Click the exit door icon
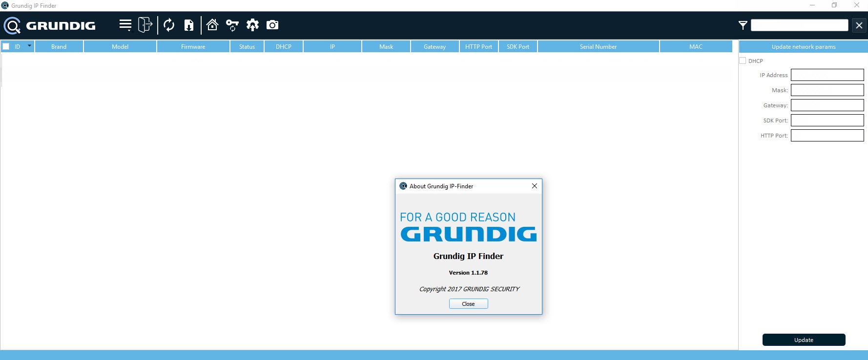Screen dimensions: 868x360 pos(145,25)
